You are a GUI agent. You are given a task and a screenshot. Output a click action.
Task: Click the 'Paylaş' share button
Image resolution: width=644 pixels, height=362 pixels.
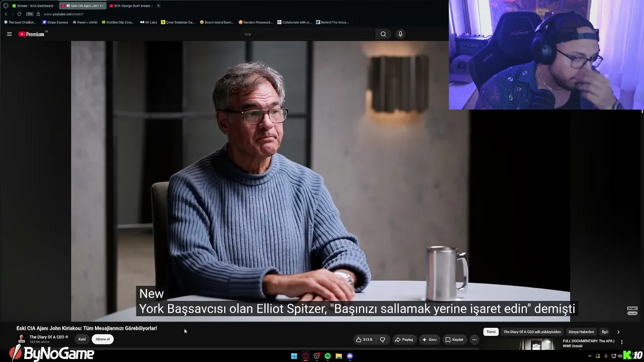coord(404,340)
